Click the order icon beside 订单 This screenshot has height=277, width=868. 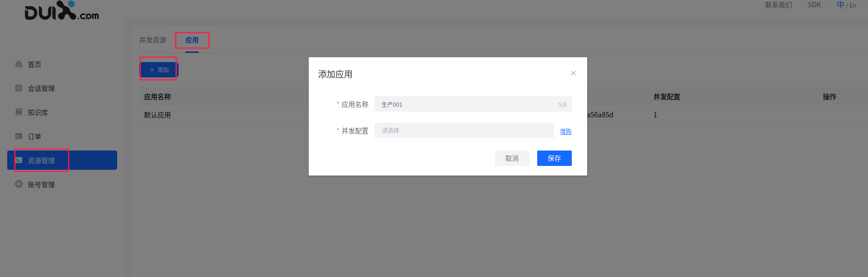click(19, 136)
